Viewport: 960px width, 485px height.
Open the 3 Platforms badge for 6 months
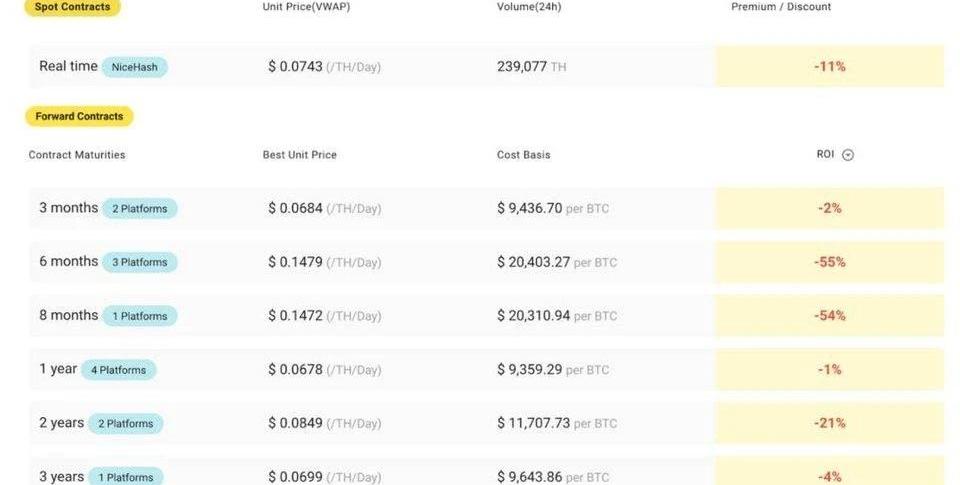click(140, 262)
